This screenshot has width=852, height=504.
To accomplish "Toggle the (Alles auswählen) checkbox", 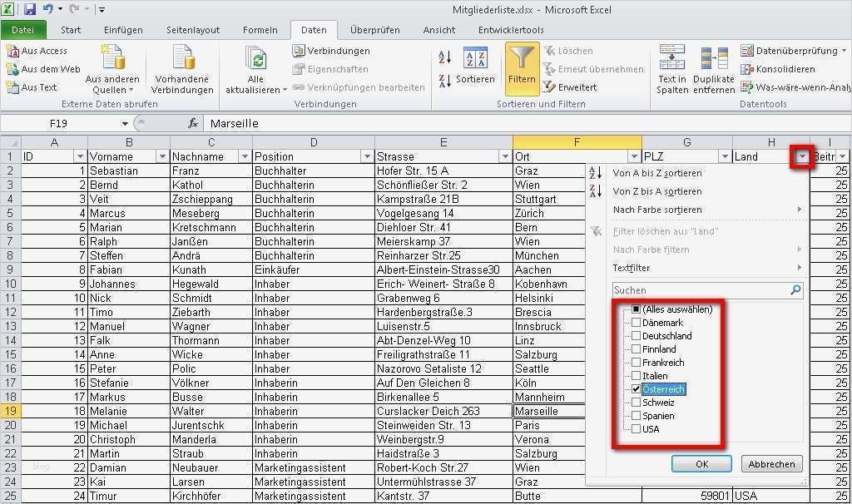I will [x=636, y=309].
